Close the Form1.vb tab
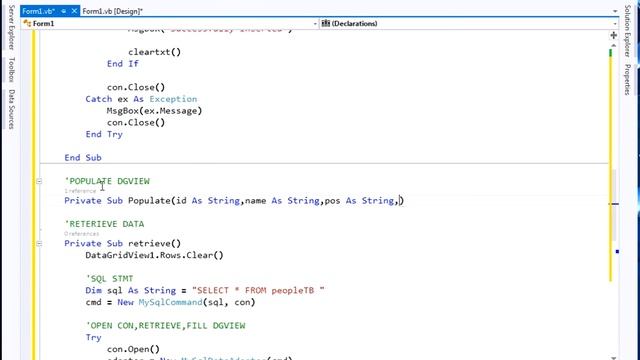The height and width of the screenshot is (360, 640). [74, 11]
